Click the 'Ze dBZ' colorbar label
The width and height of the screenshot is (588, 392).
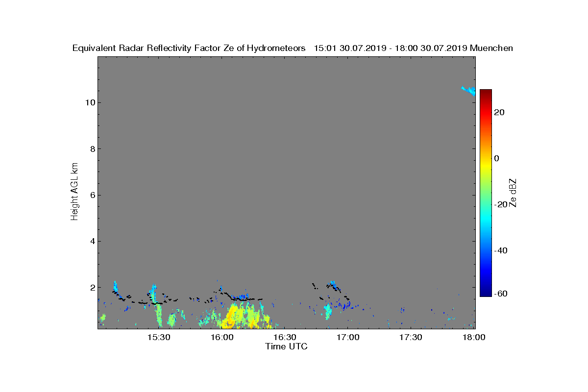pyautogui.click(x=513, y=193)
